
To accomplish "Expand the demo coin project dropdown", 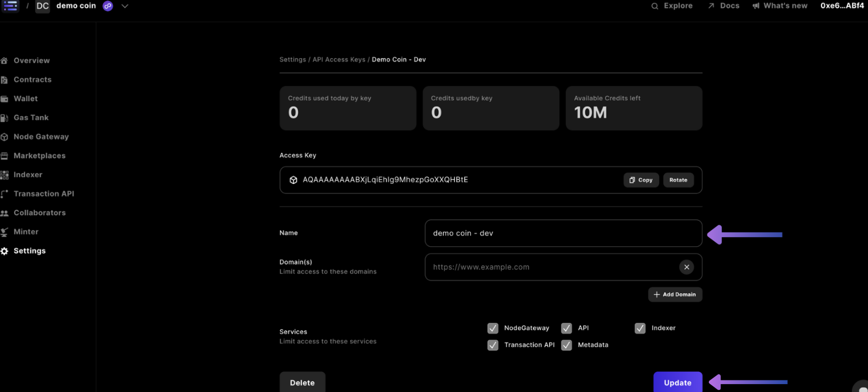I will [125, 6].
